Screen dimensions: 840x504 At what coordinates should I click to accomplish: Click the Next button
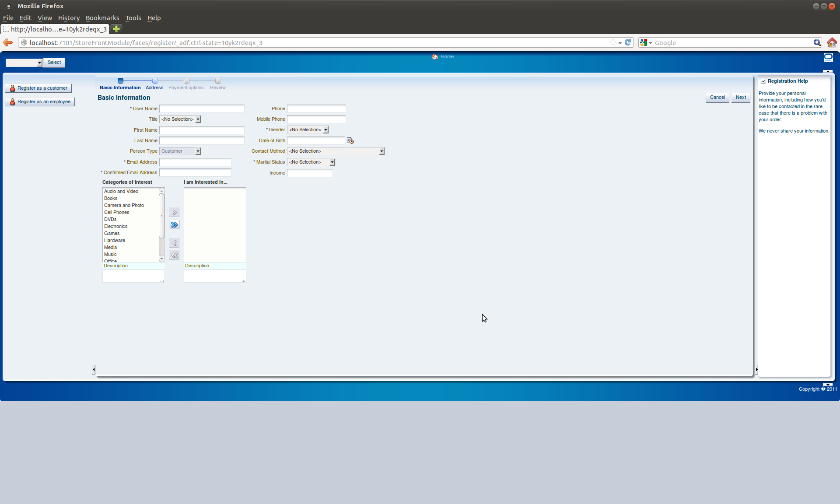[740, 97]
